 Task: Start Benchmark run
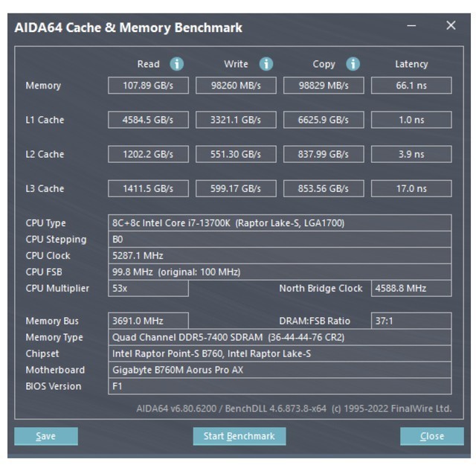[x=239, y=436]
